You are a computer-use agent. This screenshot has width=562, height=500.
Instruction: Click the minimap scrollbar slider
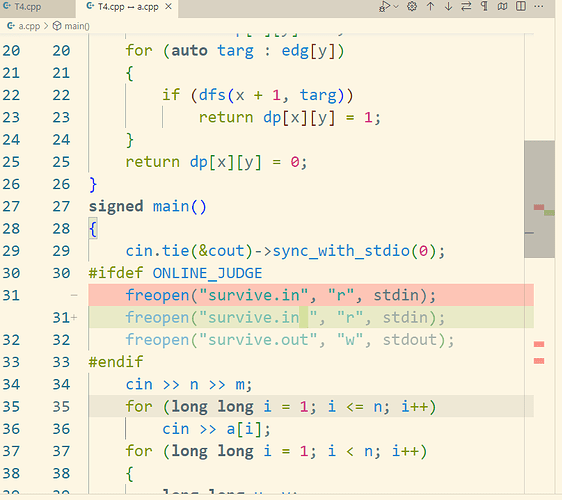coord(539,199)
